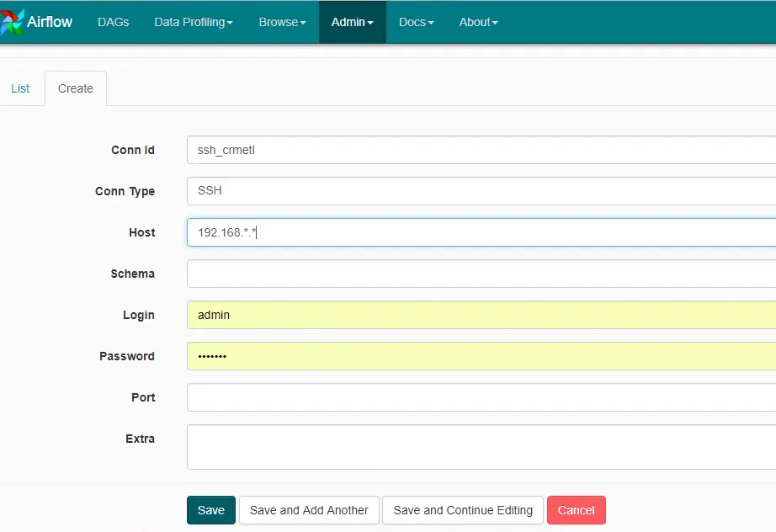The image size is (776, 532).
Task: Click into the Host field
Action: 481,232
